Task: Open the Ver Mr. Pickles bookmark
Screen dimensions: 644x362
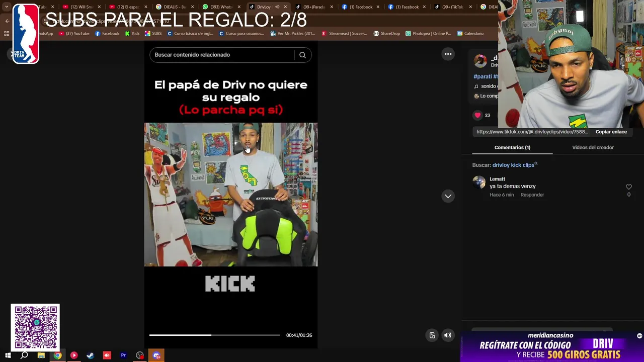Action: click(x=293, y=34)
